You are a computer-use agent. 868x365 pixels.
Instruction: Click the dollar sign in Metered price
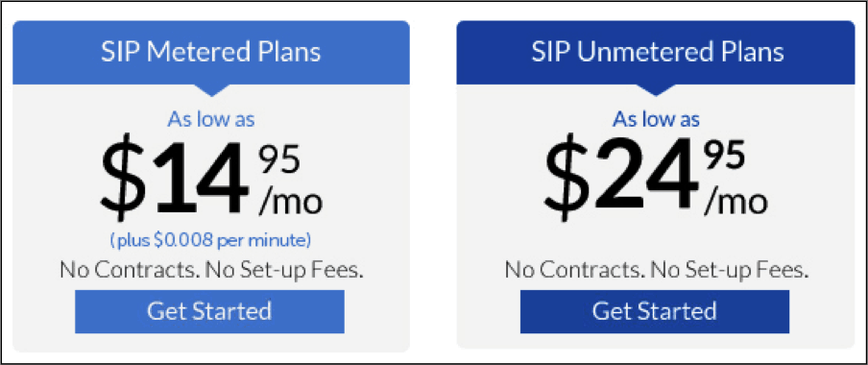point(124,178)
